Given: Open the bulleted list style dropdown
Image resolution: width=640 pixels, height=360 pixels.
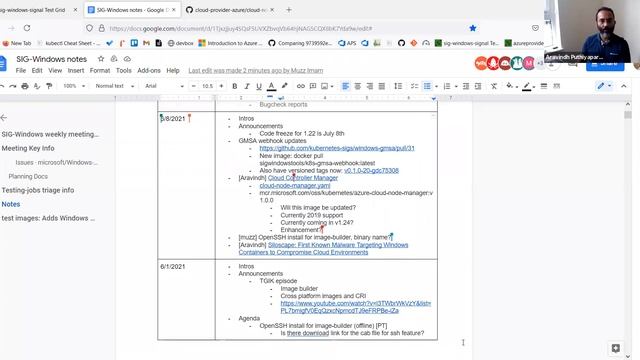Looking at the screenshot, I should [436, 87].
